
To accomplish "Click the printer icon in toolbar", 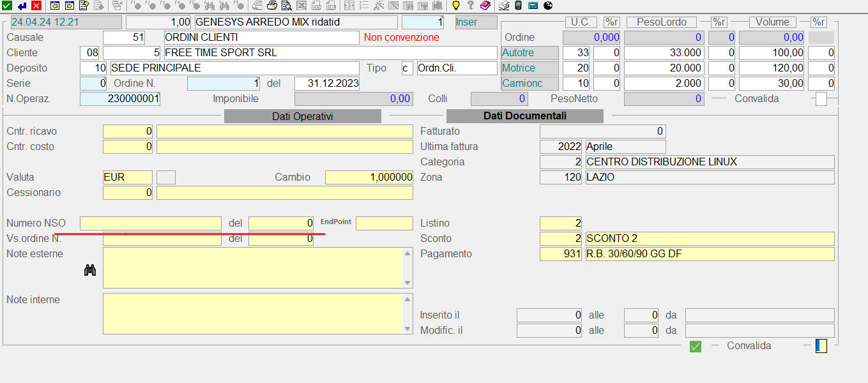I will click(271, 6).
